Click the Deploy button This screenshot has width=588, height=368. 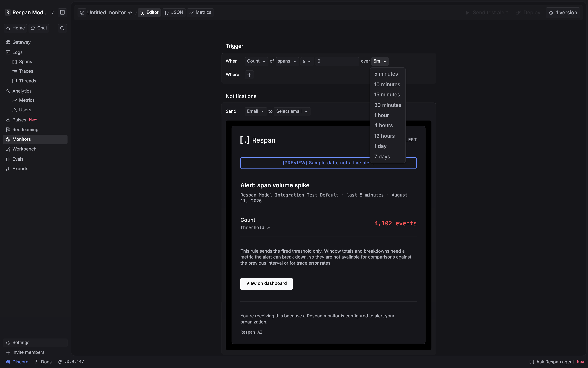pyautogui.click(x=528, y=13)
